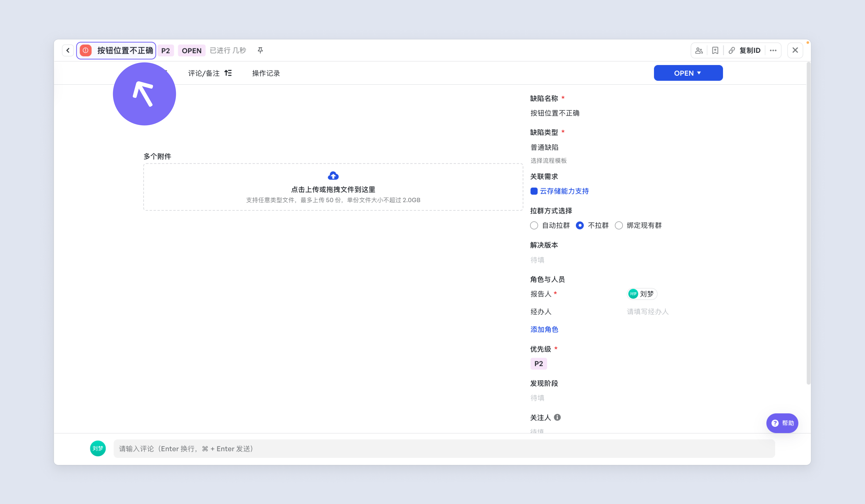865x504 pixels.
Task: Focus the comment input field
Action: click(x=444, y=448)
